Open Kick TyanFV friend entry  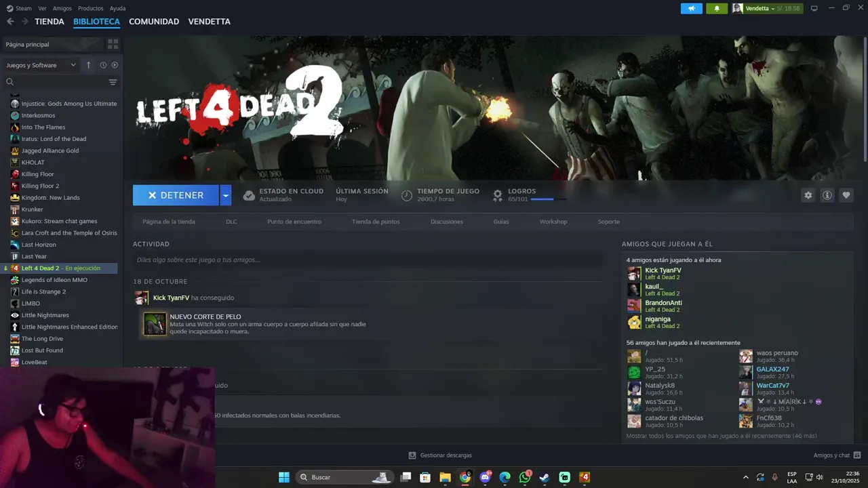pos(663,274)
